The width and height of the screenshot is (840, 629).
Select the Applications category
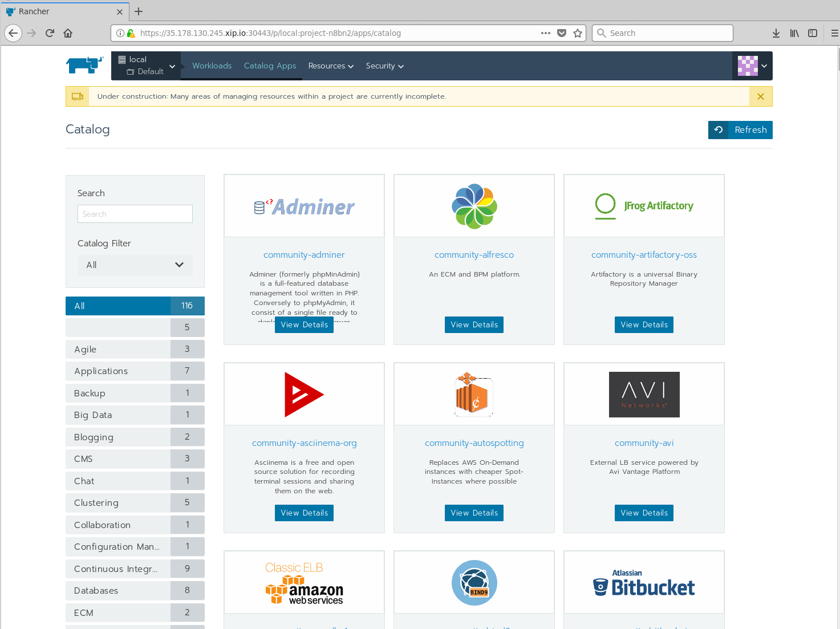pyautogui.click(x=135, y=371)
